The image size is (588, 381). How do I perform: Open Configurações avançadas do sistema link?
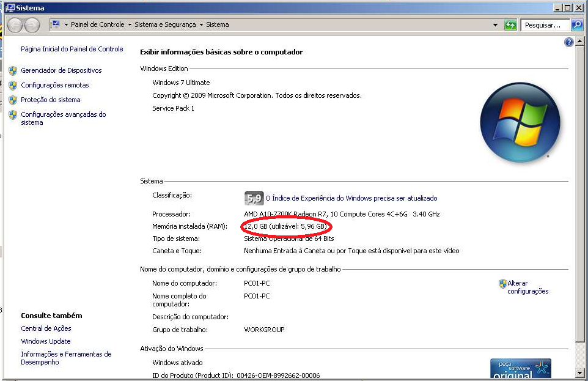pyautogui.click(x=64, y=118)
